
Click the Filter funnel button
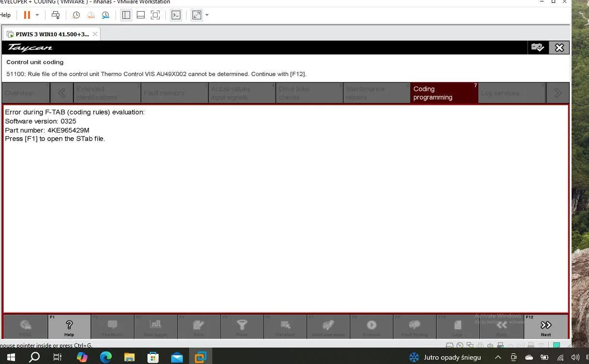[242, 327]
